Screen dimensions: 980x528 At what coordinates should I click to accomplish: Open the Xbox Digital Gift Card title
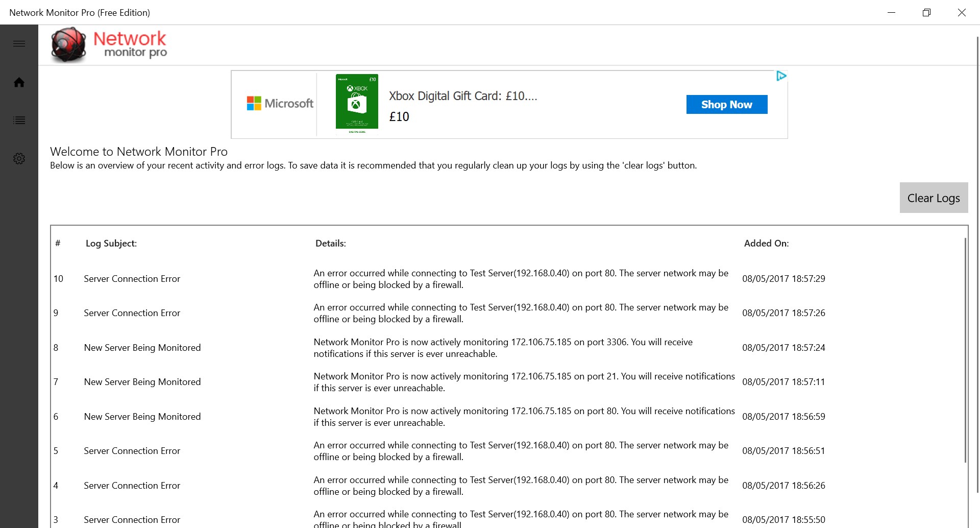tap(463, 96)
